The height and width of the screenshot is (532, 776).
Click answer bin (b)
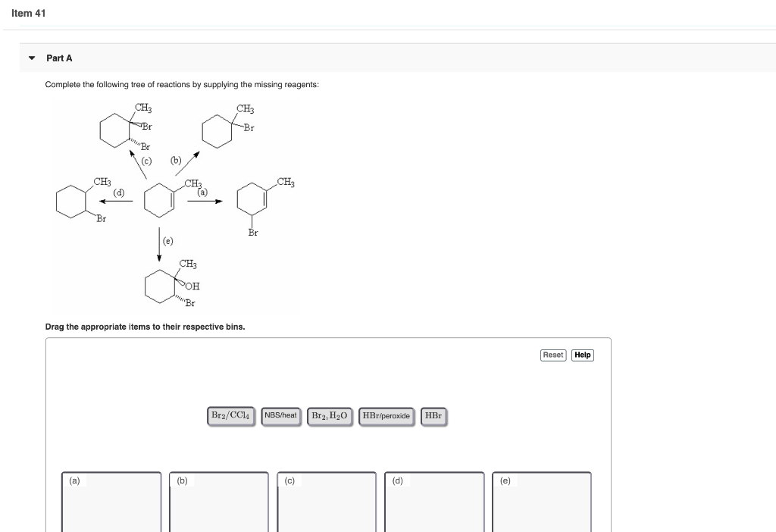pos(218,502)
